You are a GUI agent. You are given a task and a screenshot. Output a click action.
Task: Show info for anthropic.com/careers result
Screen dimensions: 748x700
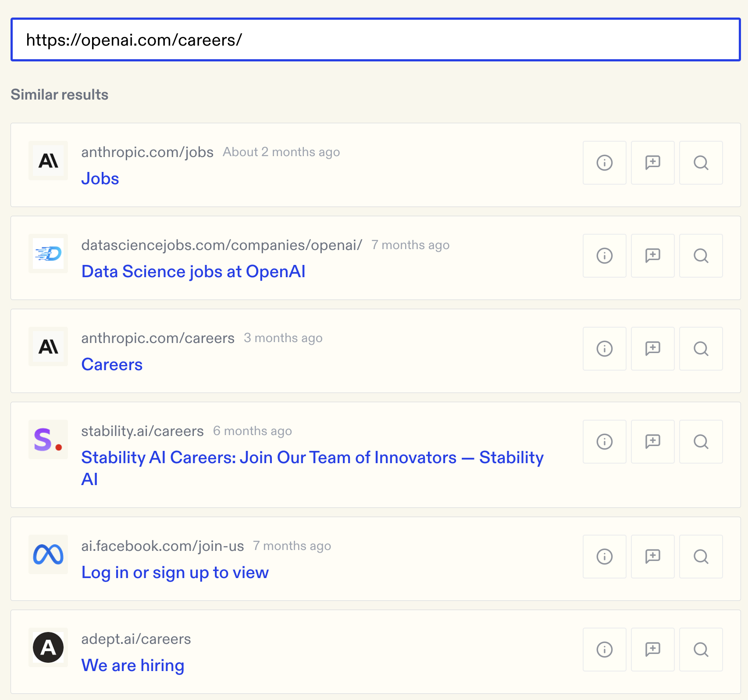[x=604, y=349]
